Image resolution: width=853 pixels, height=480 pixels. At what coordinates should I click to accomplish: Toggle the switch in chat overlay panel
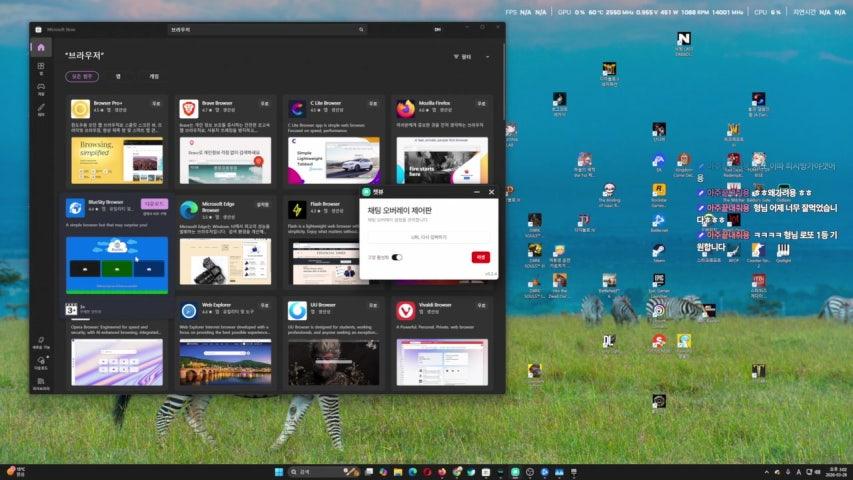[x=397, y=257]
